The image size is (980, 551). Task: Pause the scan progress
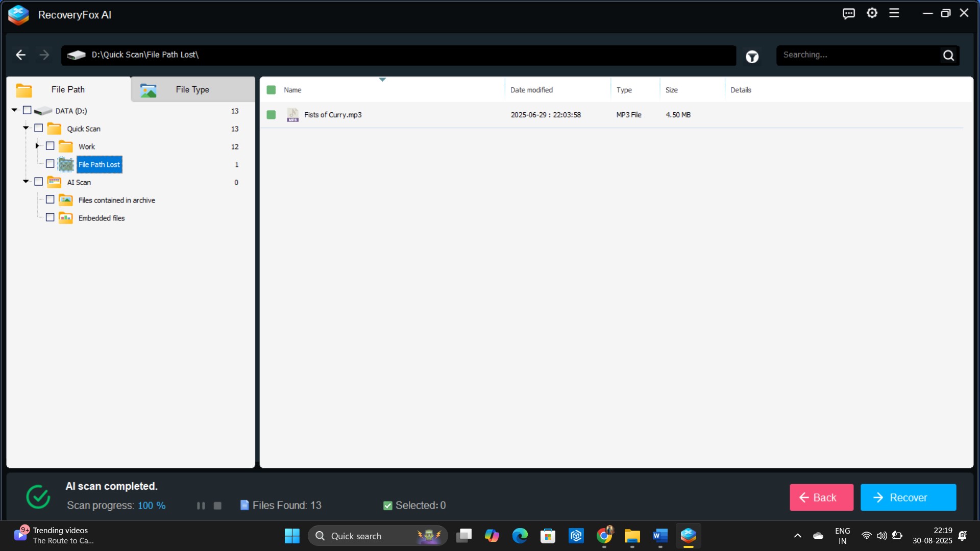[x=201, y=506]
